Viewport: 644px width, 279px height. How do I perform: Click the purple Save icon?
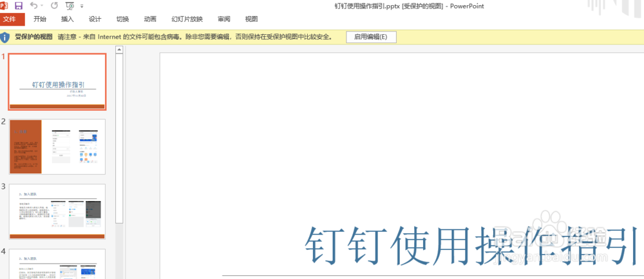coord(19,6)
